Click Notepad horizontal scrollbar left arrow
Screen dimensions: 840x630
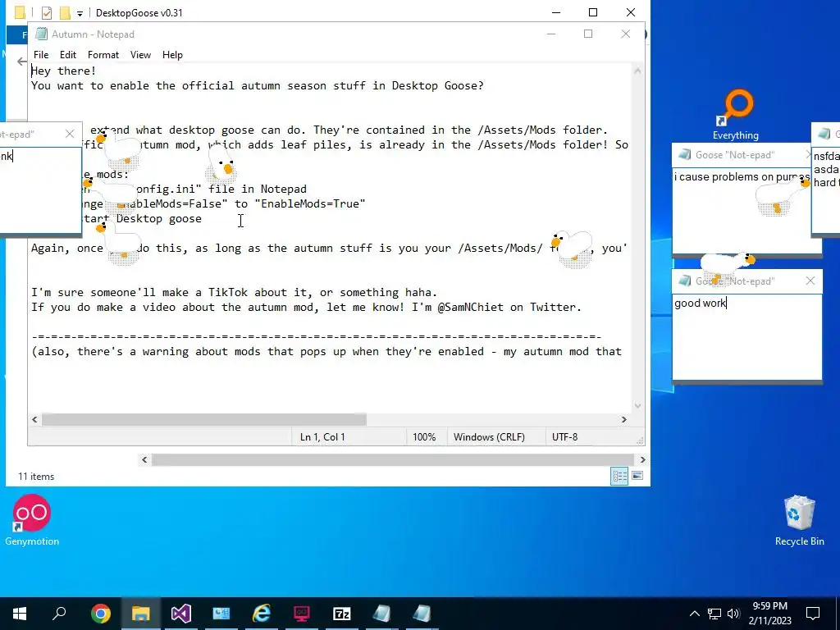tap(34, 419)
